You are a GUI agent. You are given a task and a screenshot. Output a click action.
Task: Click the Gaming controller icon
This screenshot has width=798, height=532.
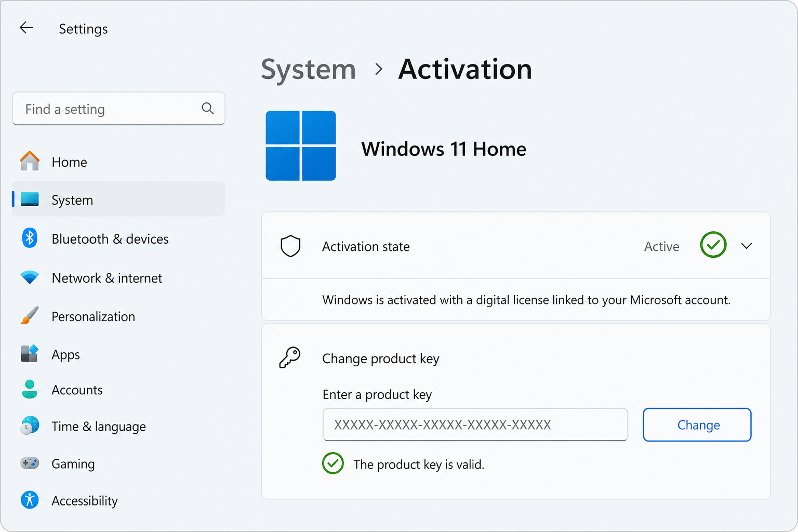click(30, 463)
